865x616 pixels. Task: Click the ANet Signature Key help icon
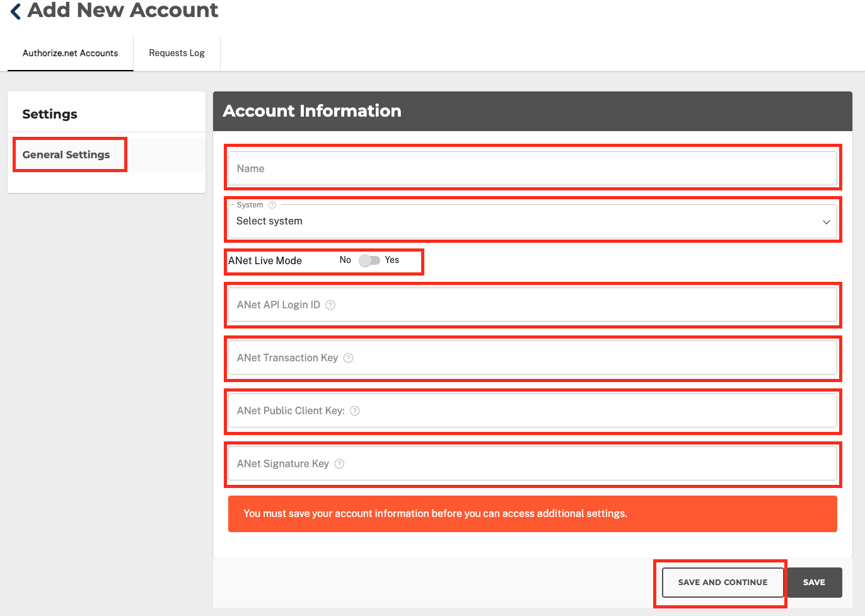click(339, 463)
